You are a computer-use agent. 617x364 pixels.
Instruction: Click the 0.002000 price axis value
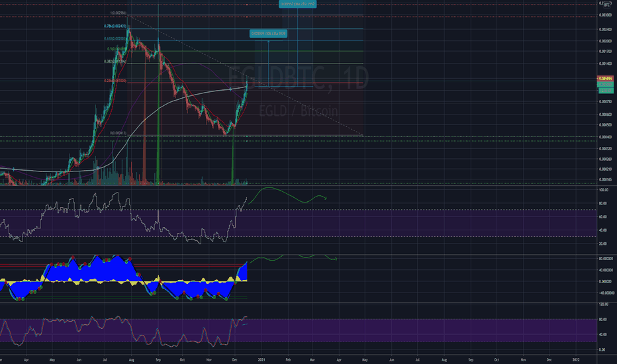pyautogui.click(x=605, y=41)
